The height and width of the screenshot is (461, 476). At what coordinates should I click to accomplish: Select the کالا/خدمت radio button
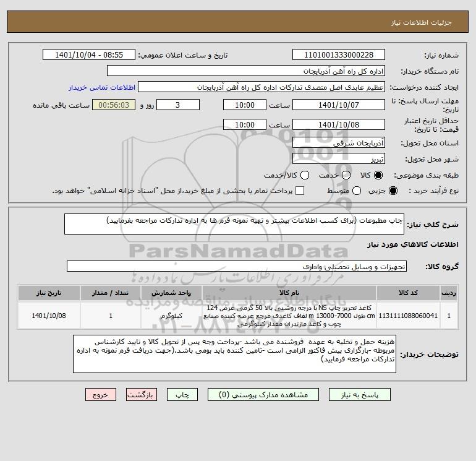tap(305, 175)
